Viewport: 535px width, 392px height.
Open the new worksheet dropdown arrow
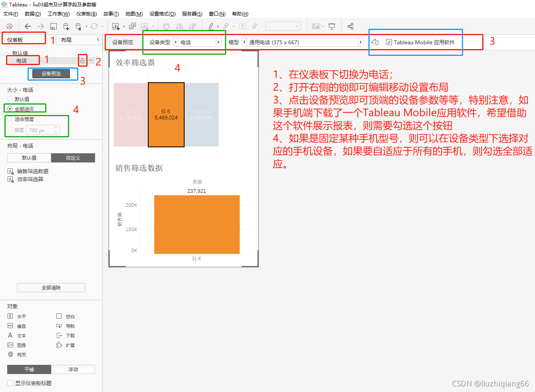pos(124,27)
